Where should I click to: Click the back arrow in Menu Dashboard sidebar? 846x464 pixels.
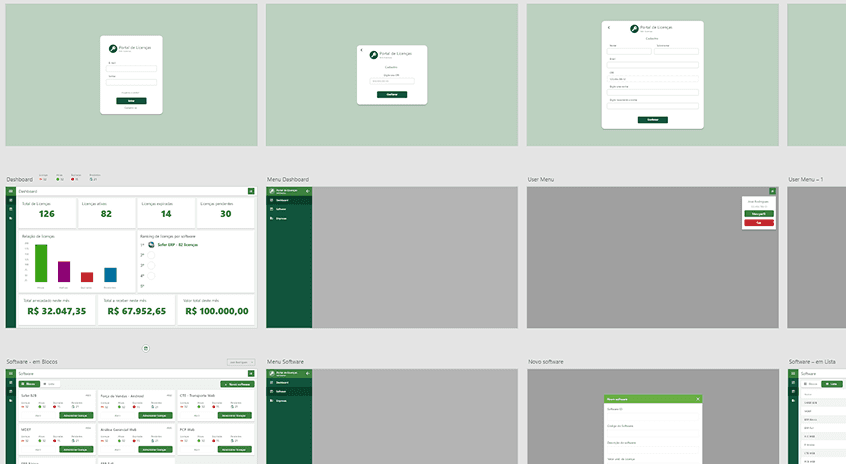[308, 191]
